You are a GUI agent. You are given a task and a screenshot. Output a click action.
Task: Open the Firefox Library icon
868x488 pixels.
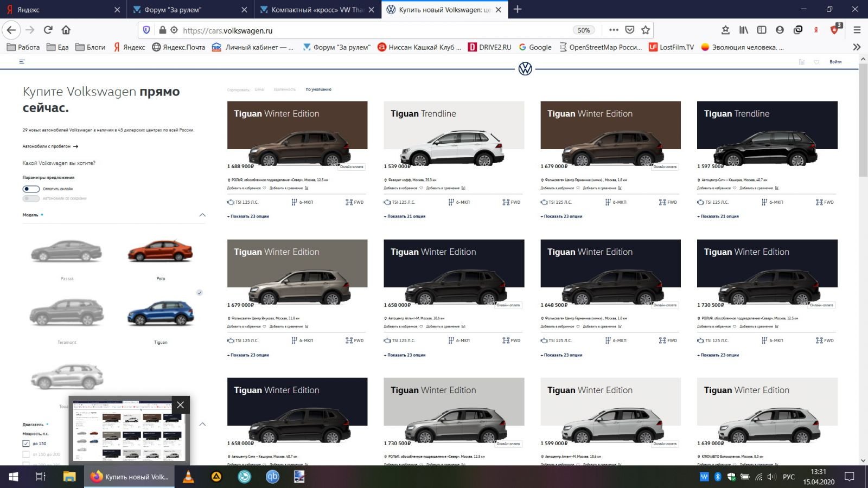[x=744, y=30]
